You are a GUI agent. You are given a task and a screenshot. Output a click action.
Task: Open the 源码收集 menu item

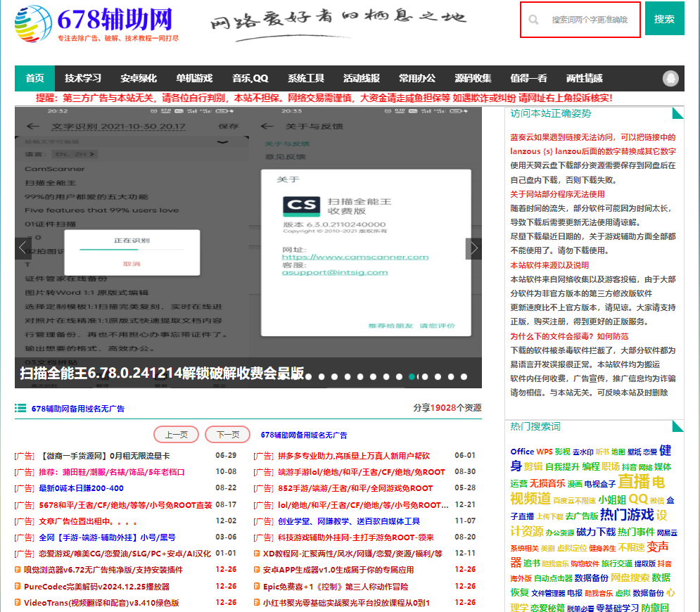pos(473,78)
